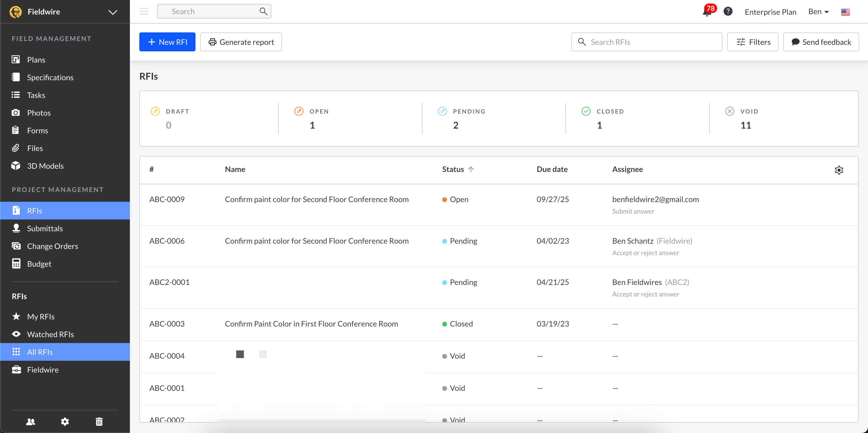Click the people icon in sidebar footer
868x433 pixels.
click(30, 421)
